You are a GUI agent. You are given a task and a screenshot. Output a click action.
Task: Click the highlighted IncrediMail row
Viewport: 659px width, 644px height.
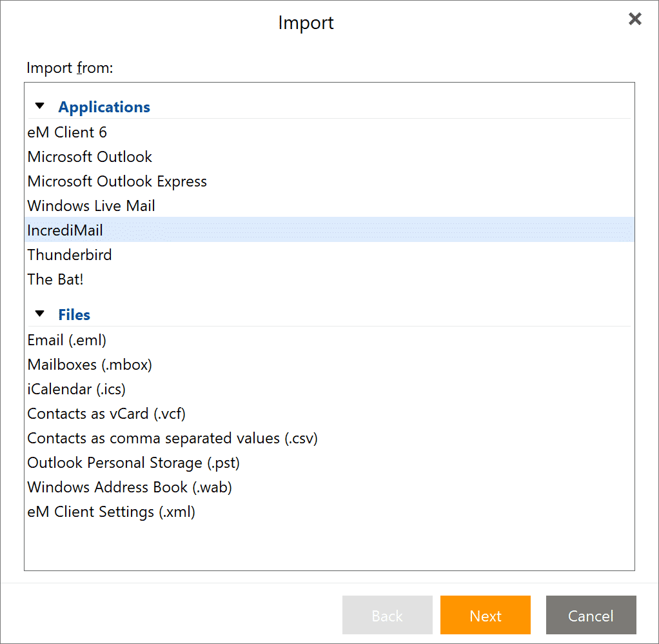(329, 230)
